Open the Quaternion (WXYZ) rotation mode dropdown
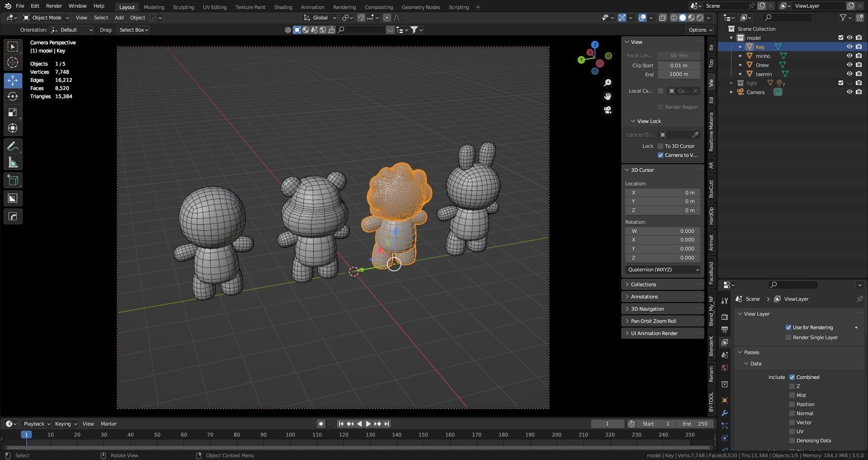This screenshot has height=460, width=868. [x=662, y=269]
